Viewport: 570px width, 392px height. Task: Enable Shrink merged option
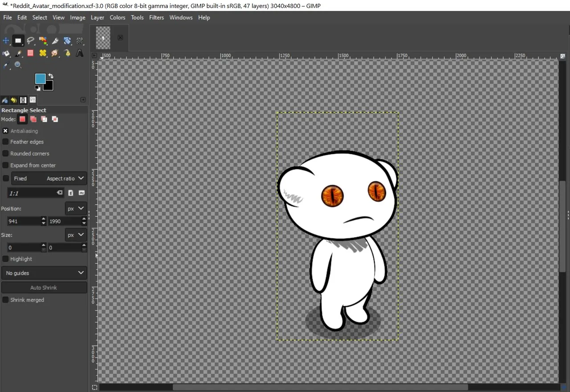(5, 299)
